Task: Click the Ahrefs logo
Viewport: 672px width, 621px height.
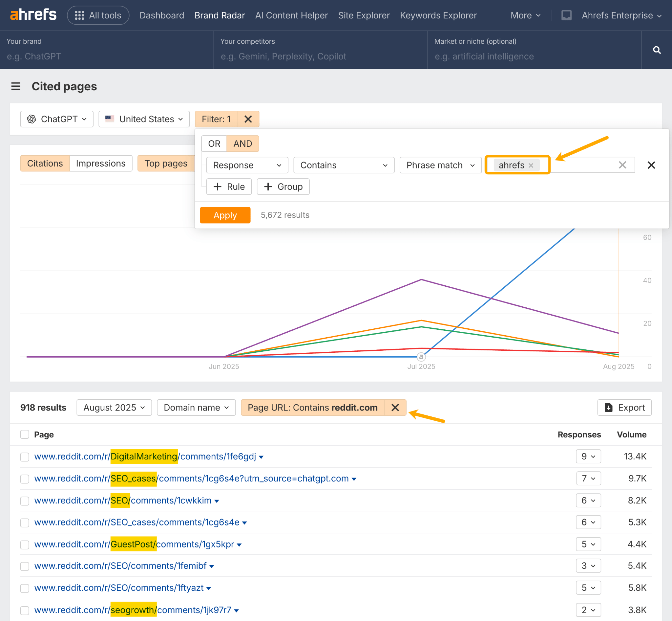Action: (33, 14)
